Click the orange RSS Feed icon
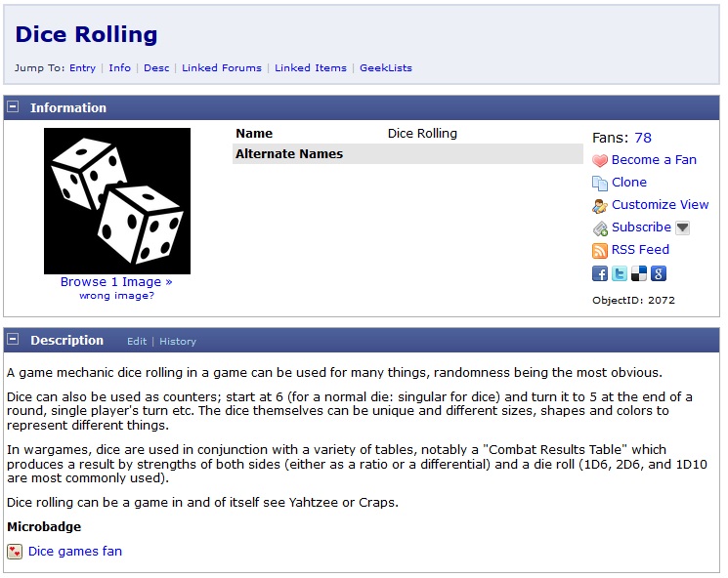This screenshot has height=578, width=728. pyautogui.click(x=599, y=251)
